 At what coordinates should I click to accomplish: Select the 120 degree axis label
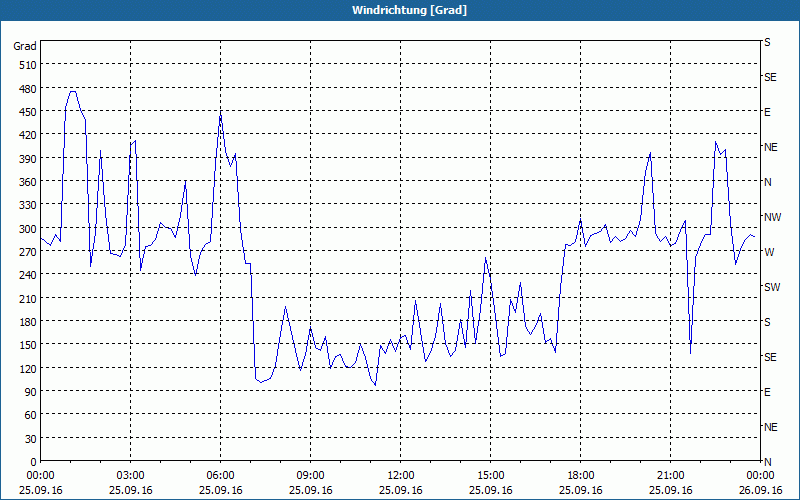point(28,369)
